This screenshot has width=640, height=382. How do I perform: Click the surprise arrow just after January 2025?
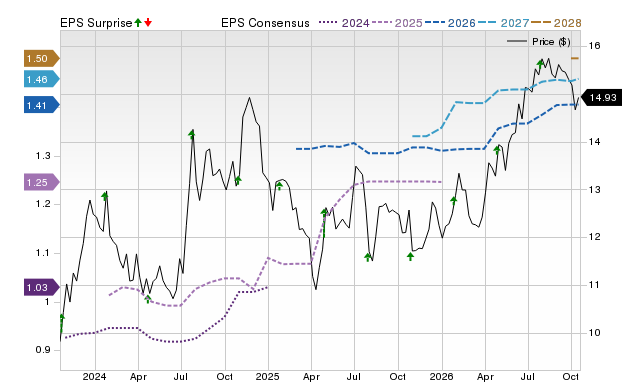point(280,186)
